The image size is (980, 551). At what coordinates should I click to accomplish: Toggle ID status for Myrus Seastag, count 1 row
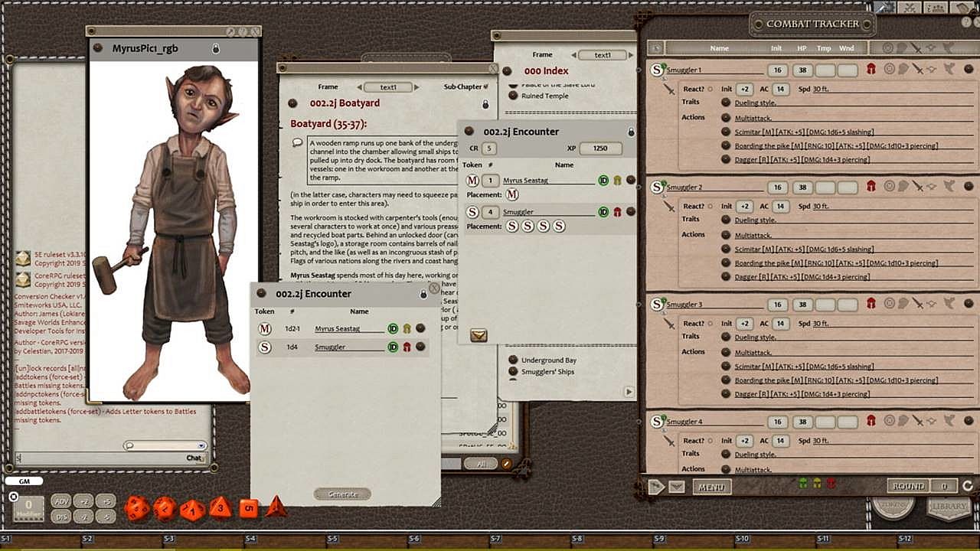tap(603, 181)
